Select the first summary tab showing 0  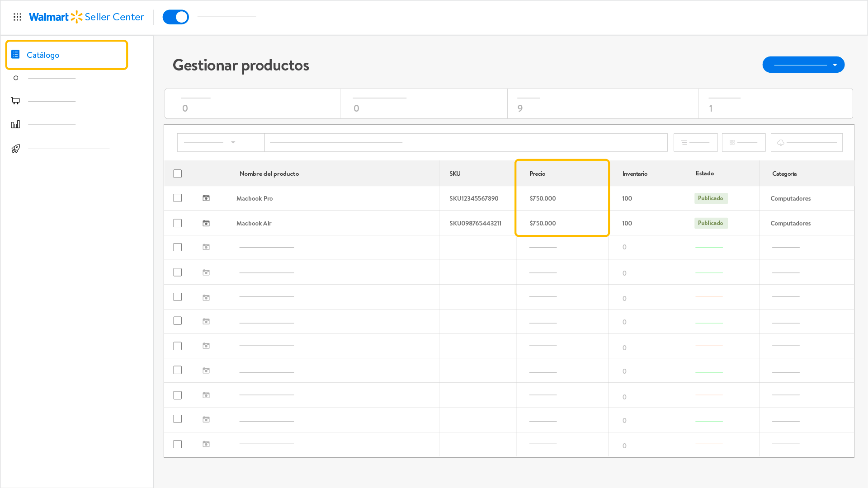click(253, 104)
